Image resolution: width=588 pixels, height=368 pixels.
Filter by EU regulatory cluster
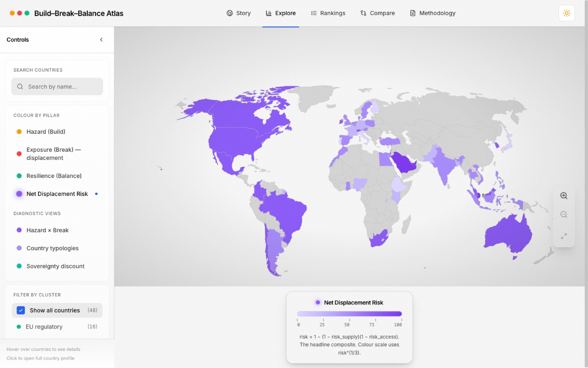[x=57, y=326]
